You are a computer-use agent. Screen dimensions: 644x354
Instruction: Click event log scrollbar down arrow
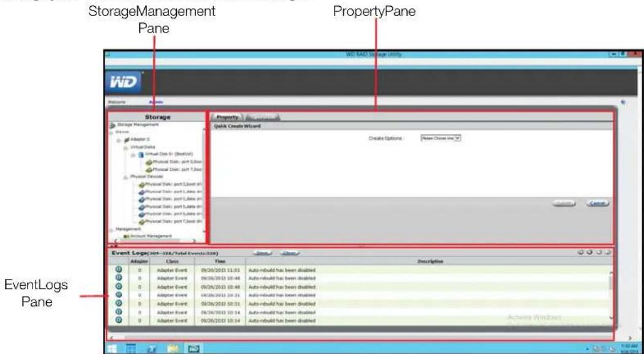611,318
